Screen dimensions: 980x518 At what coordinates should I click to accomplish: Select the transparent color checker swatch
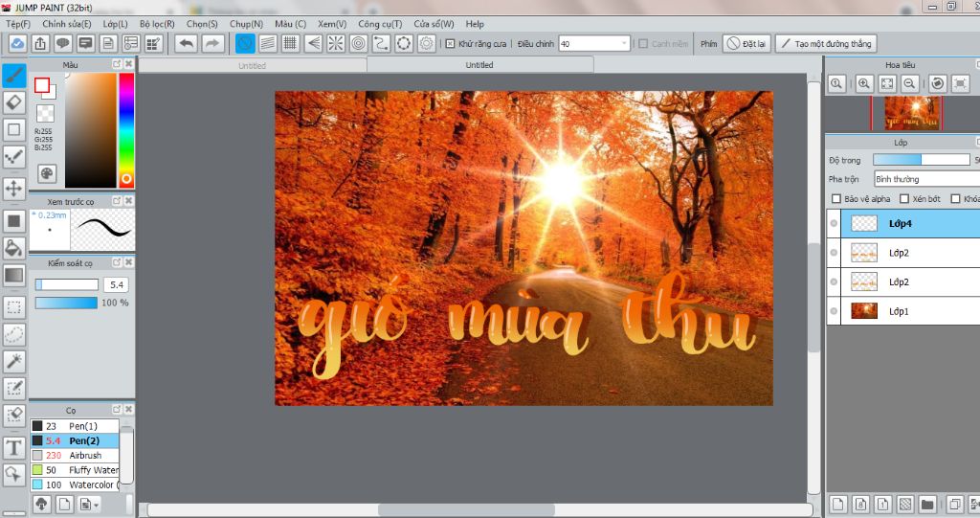pos(46,113)
